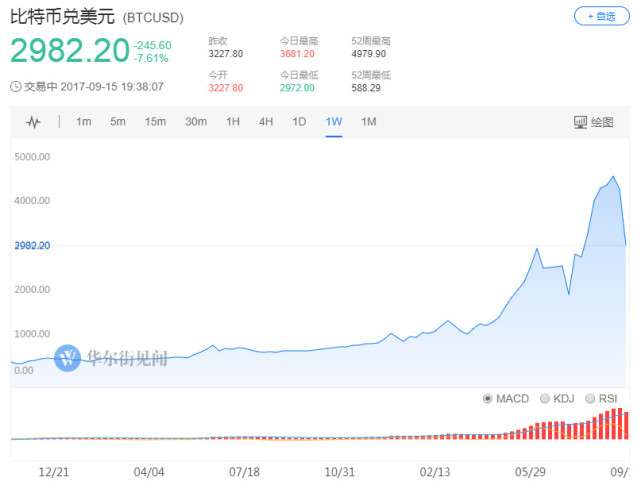Screen dimensions: 641x481
Task: Switch to the 5m timeframe
Action: pyautogui.click(x=118, y=122)
